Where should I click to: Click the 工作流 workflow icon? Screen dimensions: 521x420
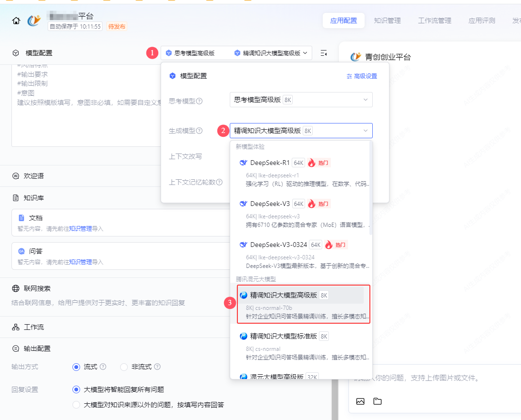tap(16, 327)
